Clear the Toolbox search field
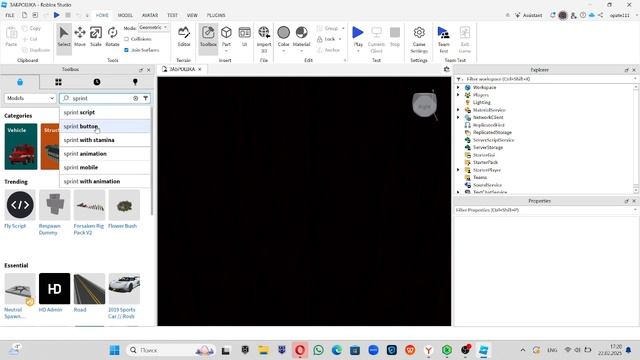 [136, 98]
